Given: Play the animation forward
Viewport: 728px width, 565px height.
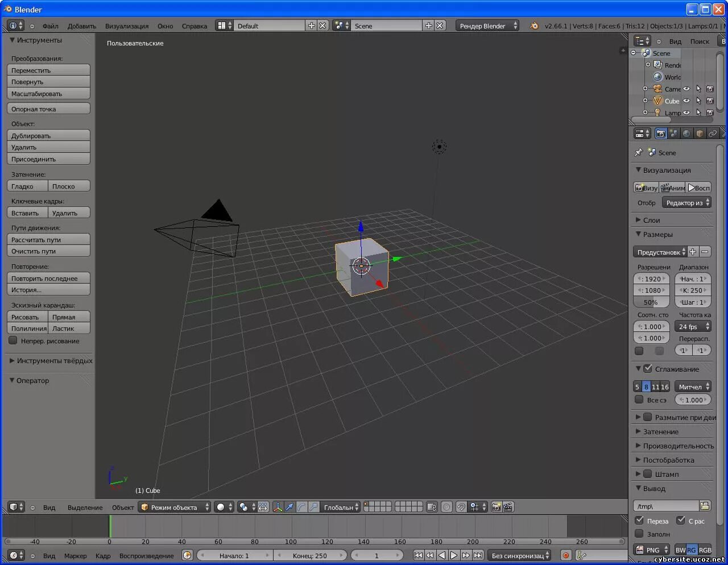Looking at the screenshot, I should [454, 555].
